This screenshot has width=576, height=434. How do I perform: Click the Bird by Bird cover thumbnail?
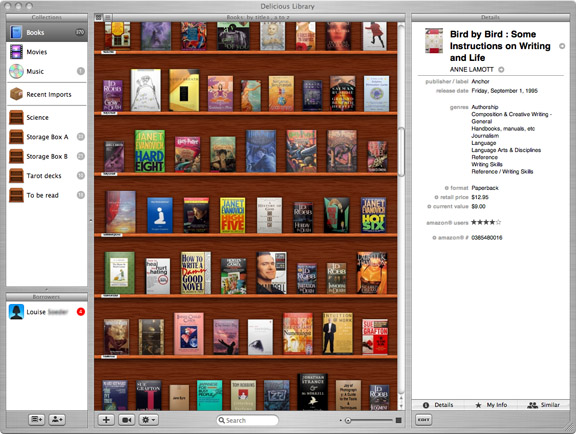(x=434, y=41)
